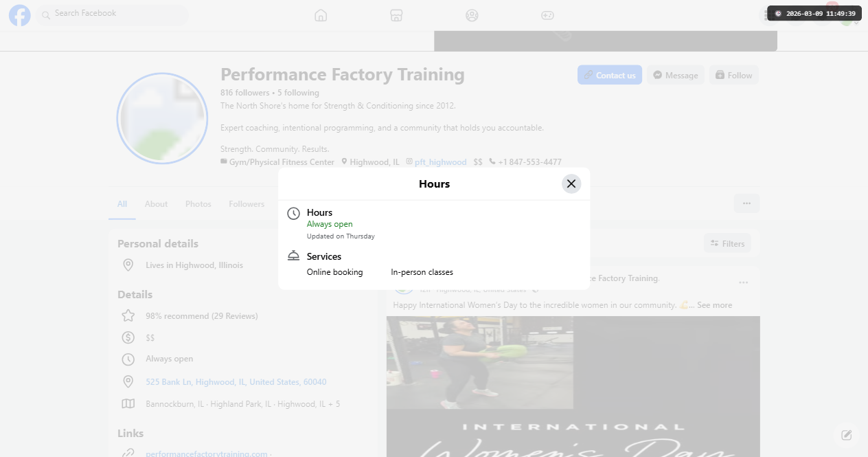The image size is (868, 457).
Task: Click the Contact us button
Action: 610,75
